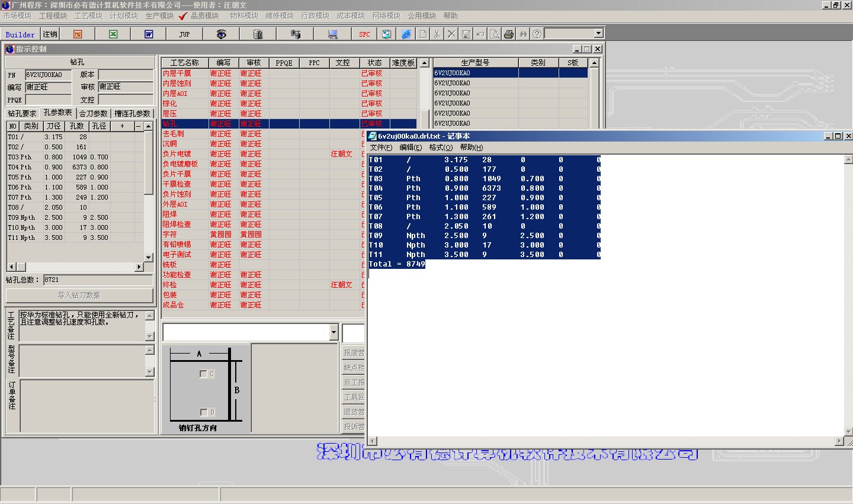Click the 缺点档 button
This screenshot has width=853, height=504.
click(x=354, y=367)
